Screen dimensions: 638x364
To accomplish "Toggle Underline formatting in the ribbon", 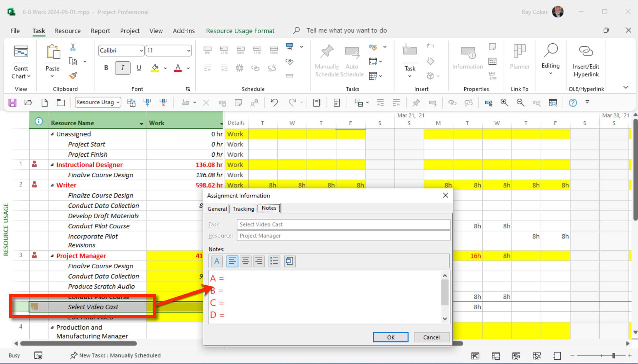I will [139, 68].
